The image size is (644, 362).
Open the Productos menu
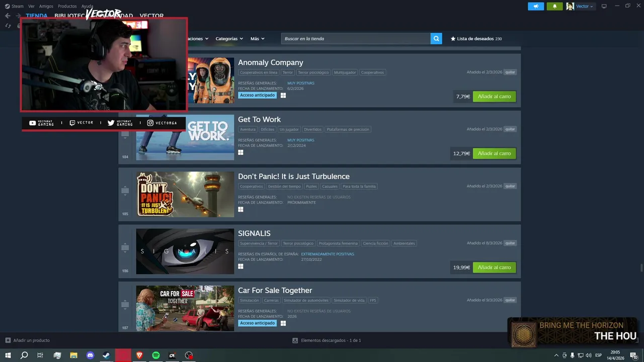(x=67, y=6)
